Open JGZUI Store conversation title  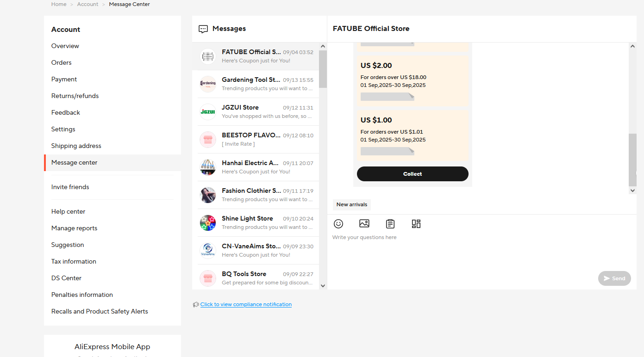240,107
